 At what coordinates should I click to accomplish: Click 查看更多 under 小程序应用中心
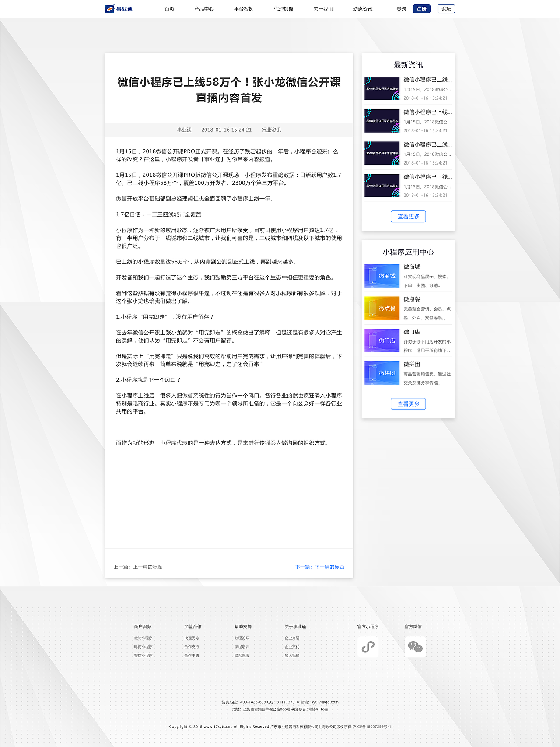tap(408, 403)
